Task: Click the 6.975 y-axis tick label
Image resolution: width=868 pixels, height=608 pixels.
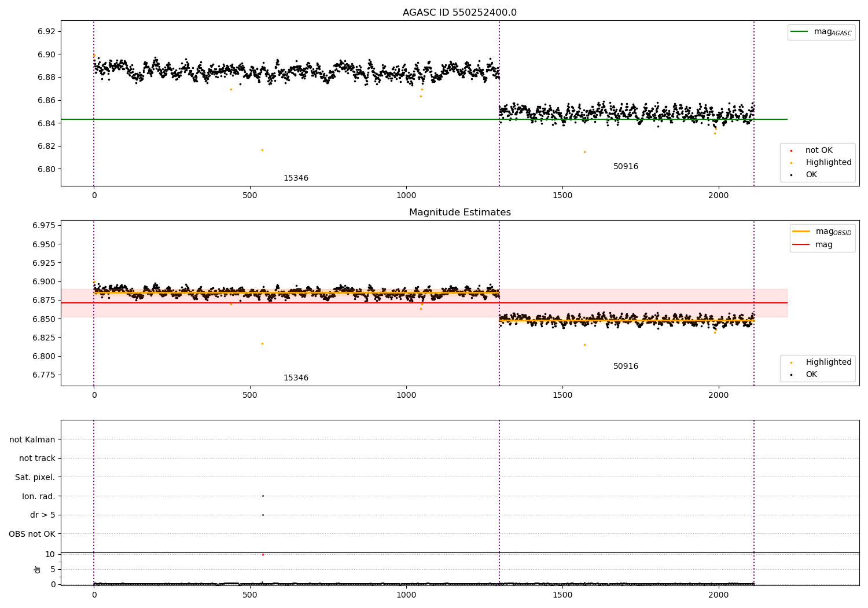Action: [x=45, y=225]
